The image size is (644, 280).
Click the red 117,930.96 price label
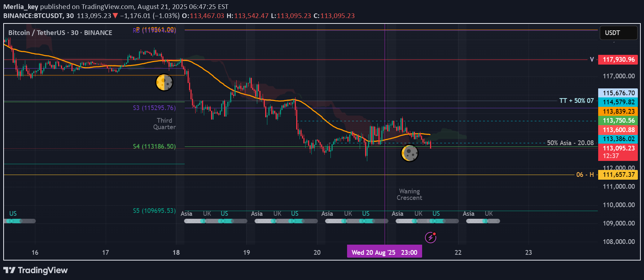point(618,60)
